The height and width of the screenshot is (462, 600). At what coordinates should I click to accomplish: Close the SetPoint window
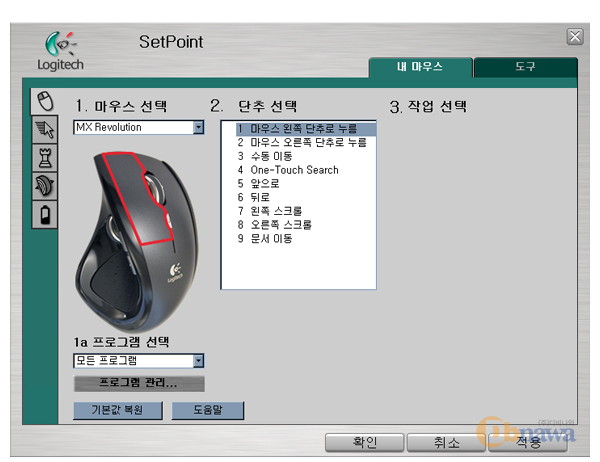pyautogui.click(x=575, y=37)
